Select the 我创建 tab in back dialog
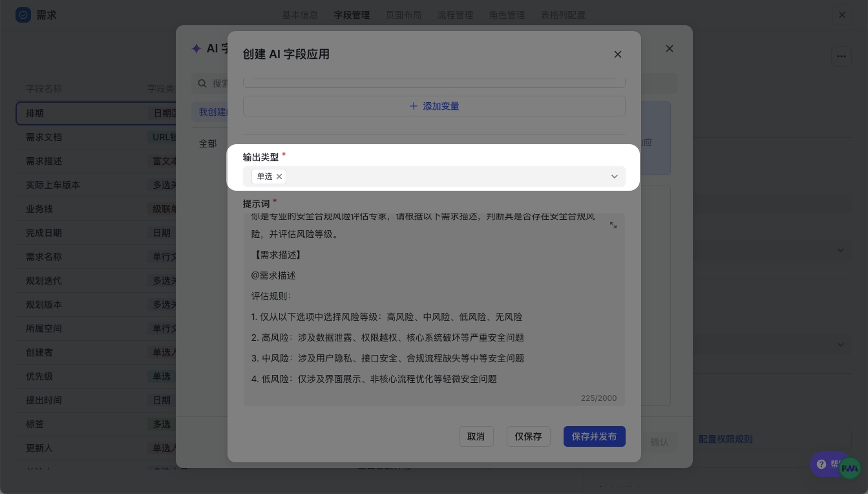The height and width of the screenshot is (494, 868). click(211, 112)
